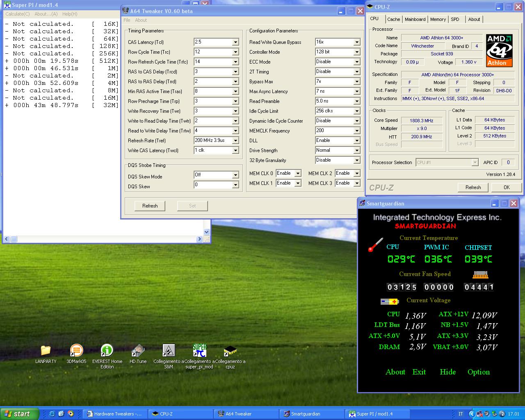Expand hidden system tray icons arrow
Image resolution: width=525 pixels, height=420 pixels.
click(472, 414)
